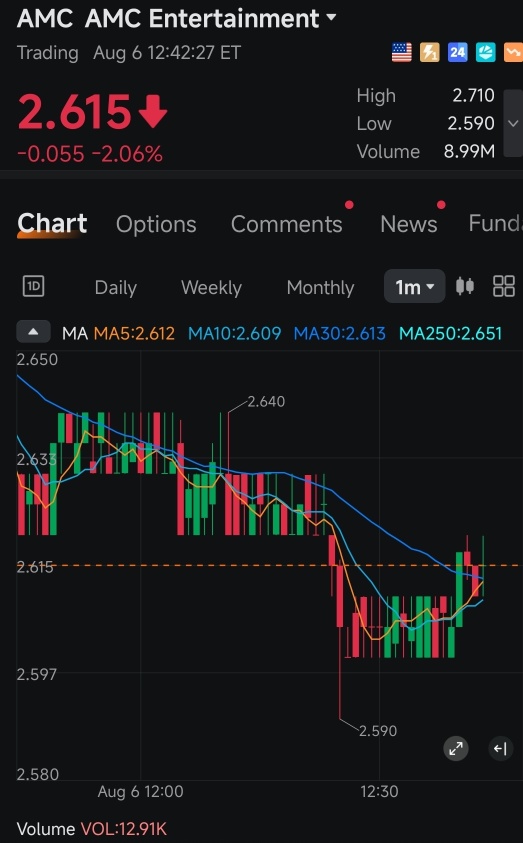
Task: Tap the Volume 8.99M value
Action: [x=469, y=151]
